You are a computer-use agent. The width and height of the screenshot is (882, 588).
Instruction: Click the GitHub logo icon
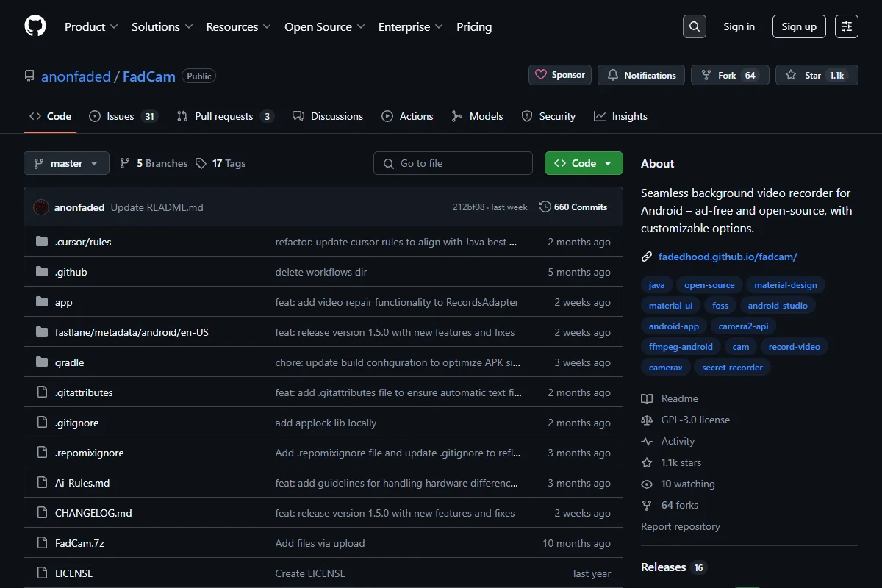point(35,26)
